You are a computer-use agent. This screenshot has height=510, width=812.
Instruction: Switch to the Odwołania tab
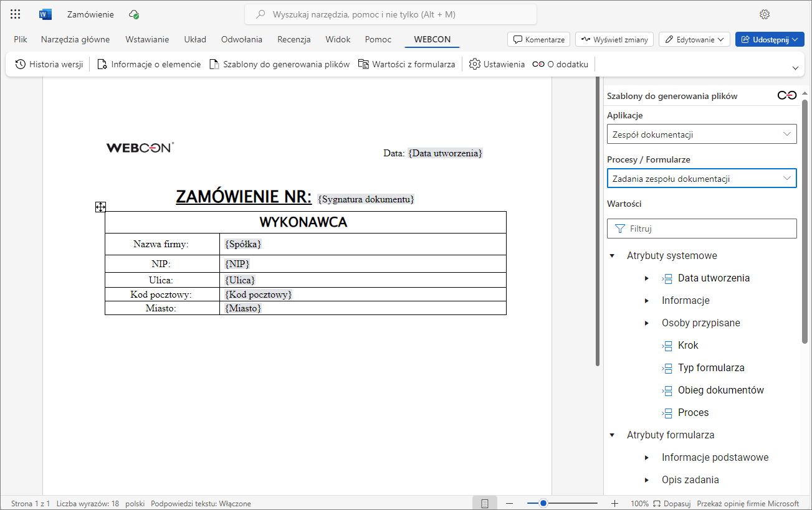tap(242, 39)
